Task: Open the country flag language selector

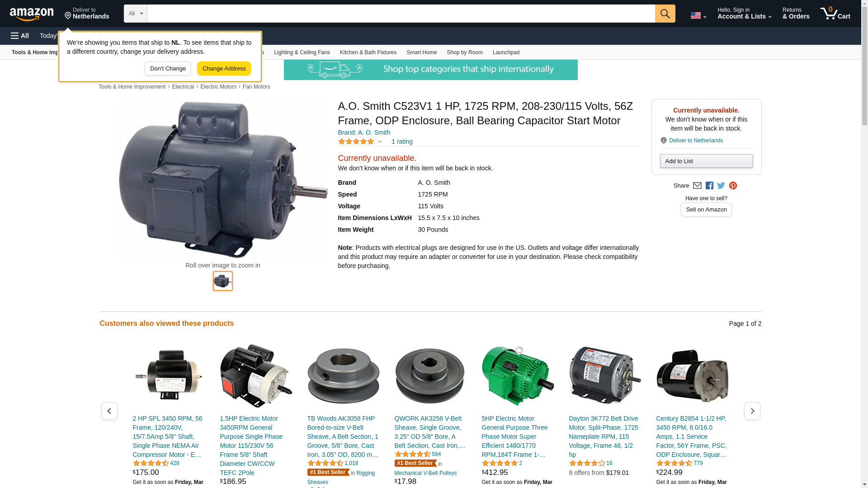Action: (x=698, y=15)
